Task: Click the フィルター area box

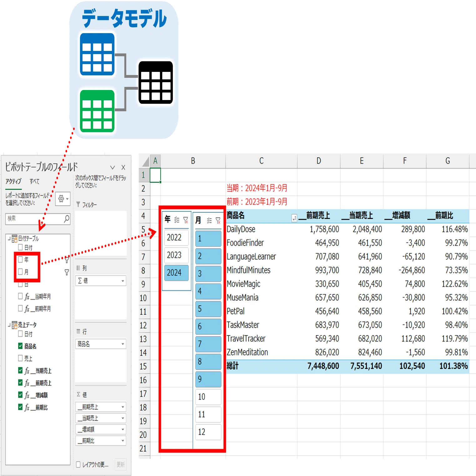Action: [x=101, y=233]
